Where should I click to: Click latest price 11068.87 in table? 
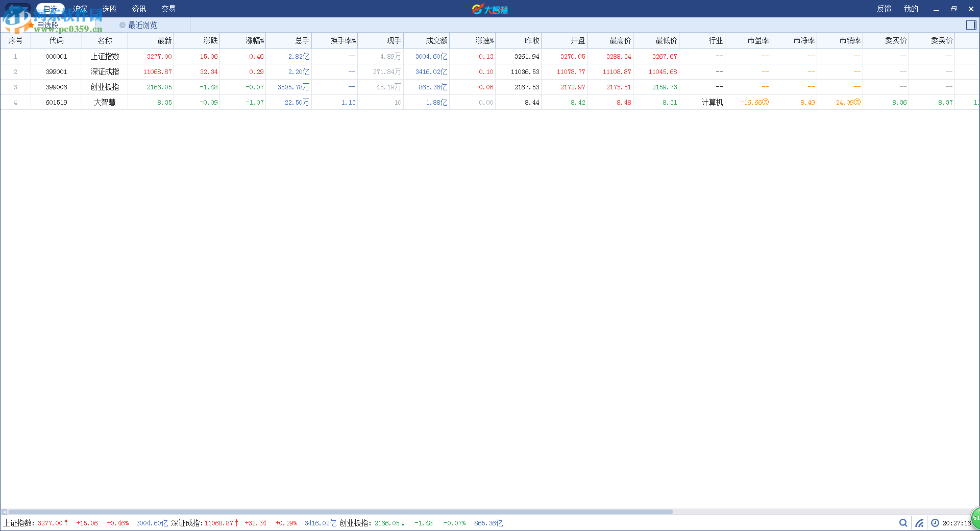pos(157,71)
